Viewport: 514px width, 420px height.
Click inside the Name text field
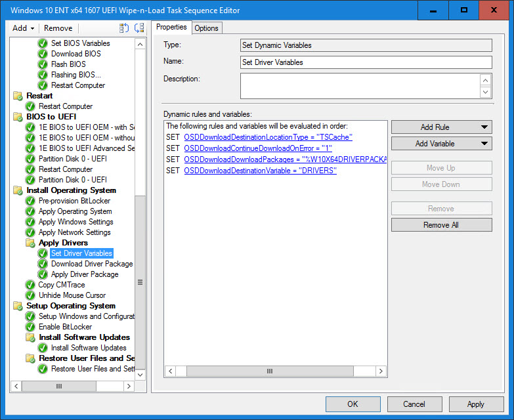tap(366, 62)
